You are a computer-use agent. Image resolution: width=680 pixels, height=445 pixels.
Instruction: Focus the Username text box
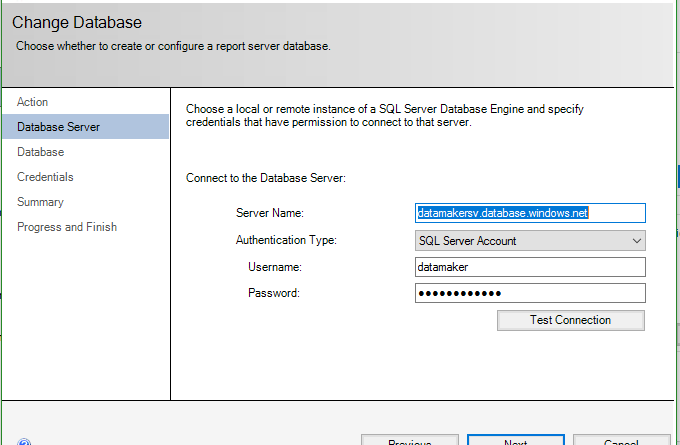point(529,267)
